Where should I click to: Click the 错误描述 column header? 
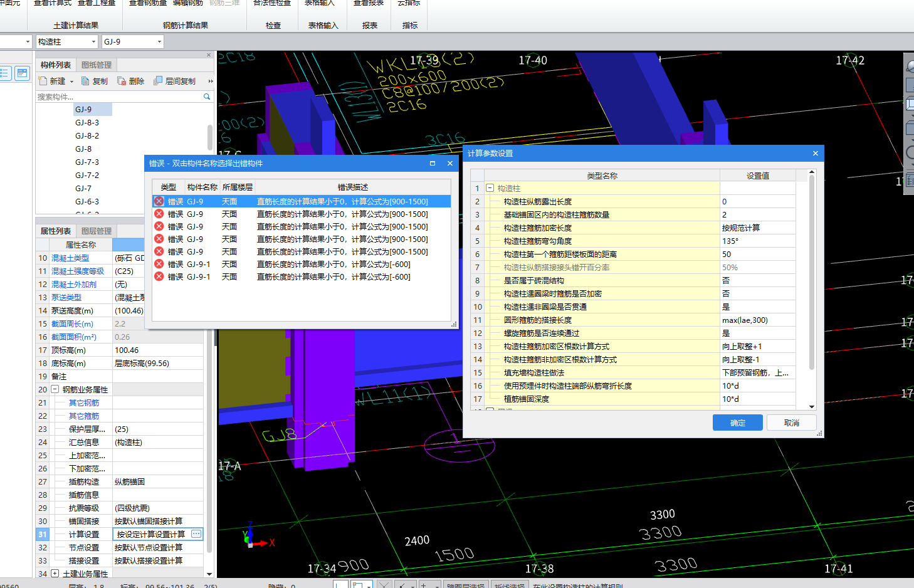(353, 187)
